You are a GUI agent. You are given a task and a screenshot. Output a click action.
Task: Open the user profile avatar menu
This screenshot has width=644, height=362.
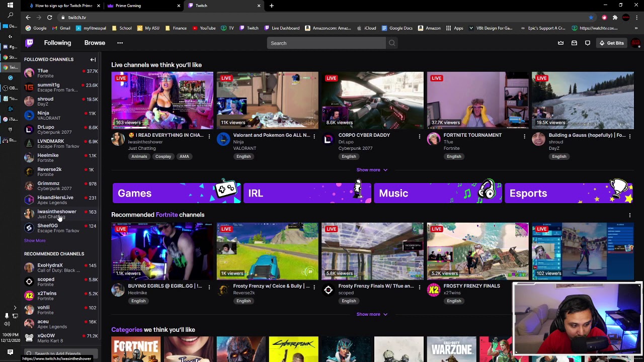(x=635, y=43)
